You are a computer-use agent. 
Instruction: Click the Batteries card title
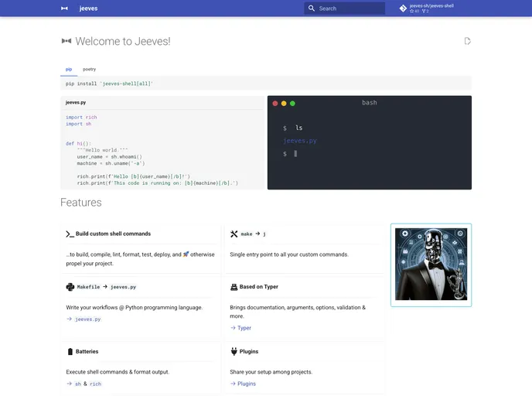(x=87, y=352)
